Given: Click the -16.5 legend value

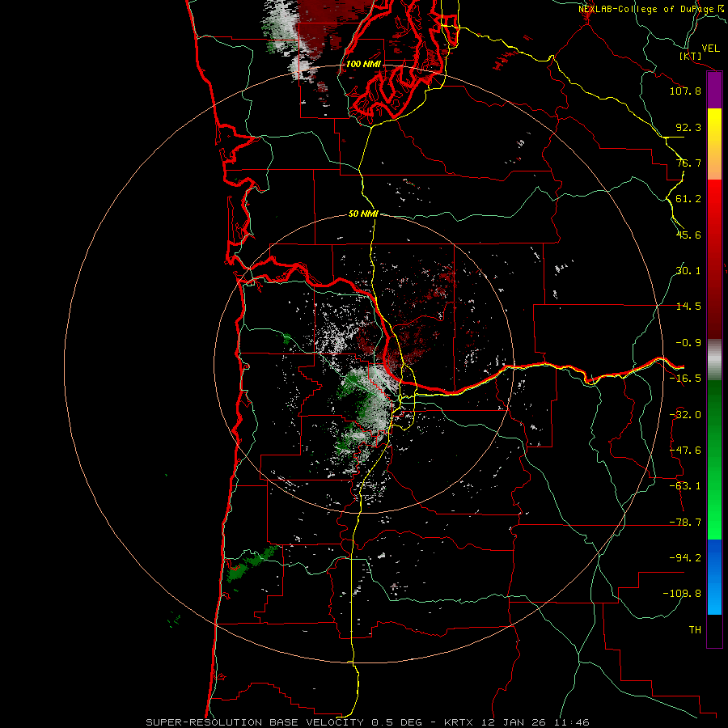Looking at the screenshot, I should pos(685,379).
